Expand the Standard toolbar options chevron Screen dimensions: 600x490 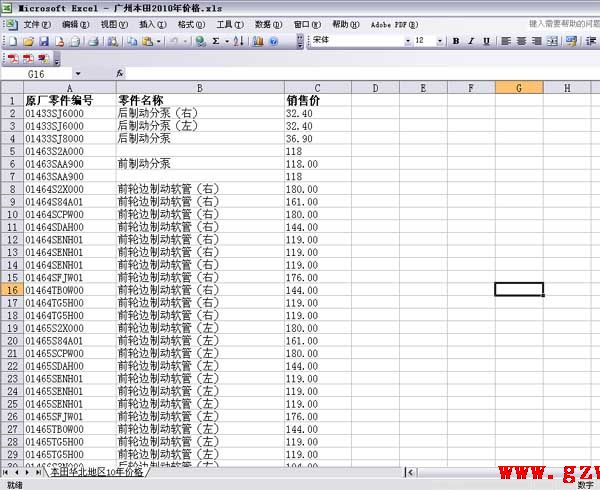tap(300, 41)
